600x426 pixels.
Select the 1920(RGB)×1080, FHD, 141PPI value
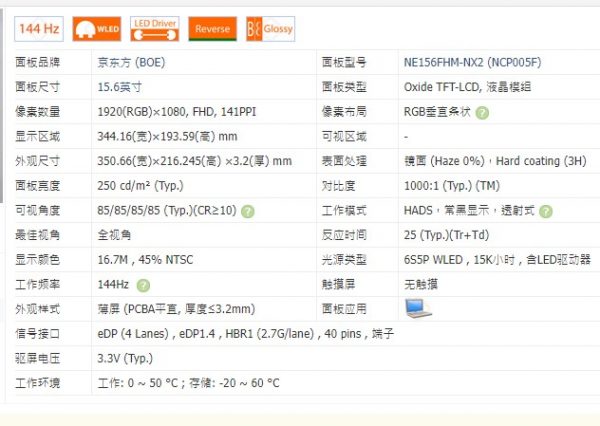click(x=177, y=112)
